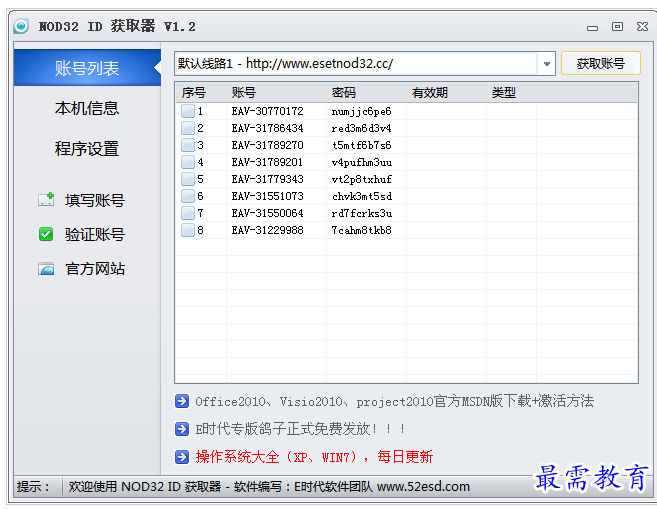This screenshot has height=509, width=657.
Task: Check the box for row 3
Action: [188, 145]
